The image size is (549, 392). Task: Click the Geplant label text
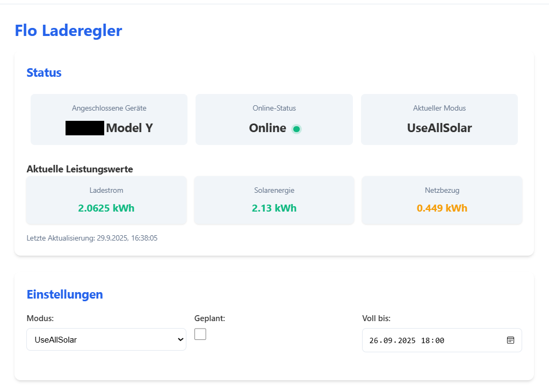(x=210, y=318)
